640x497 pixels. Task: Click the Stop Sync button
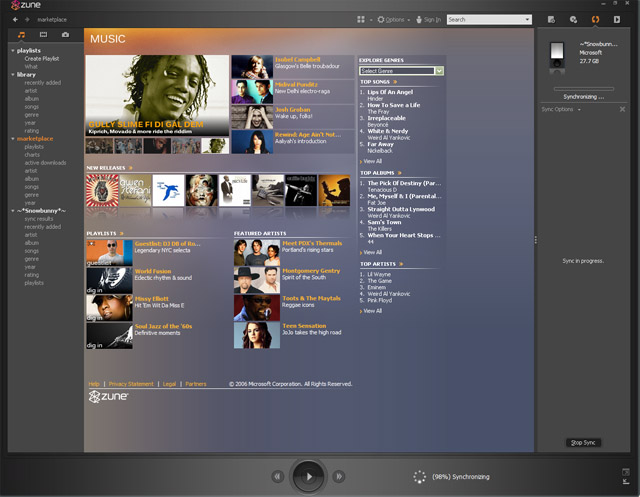[x=583, y=443]
